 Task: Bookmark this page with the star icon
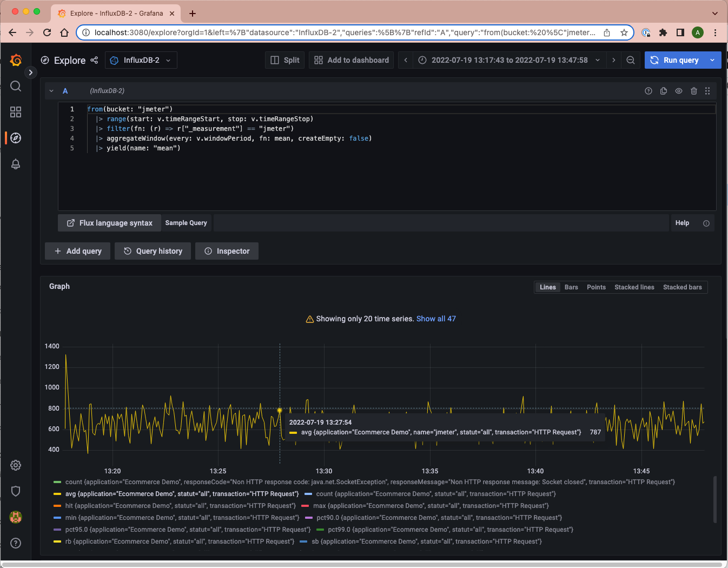624,32
